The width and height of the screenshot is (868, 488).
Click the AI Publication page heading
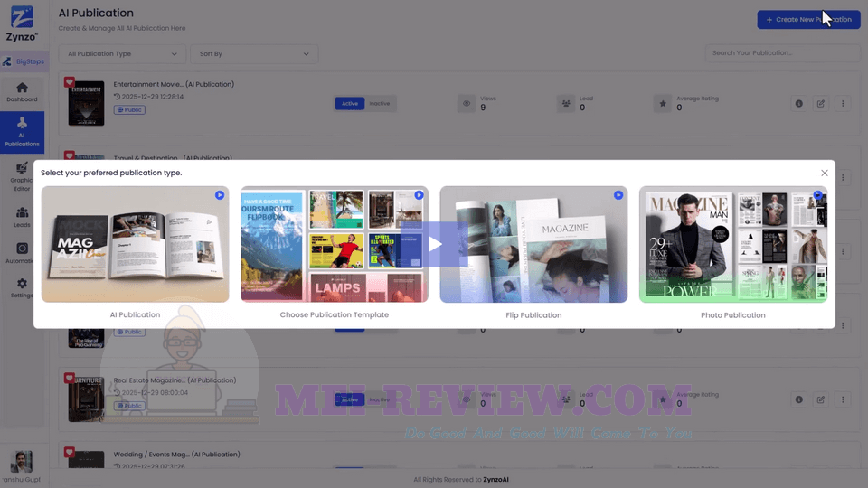[97, 13]
